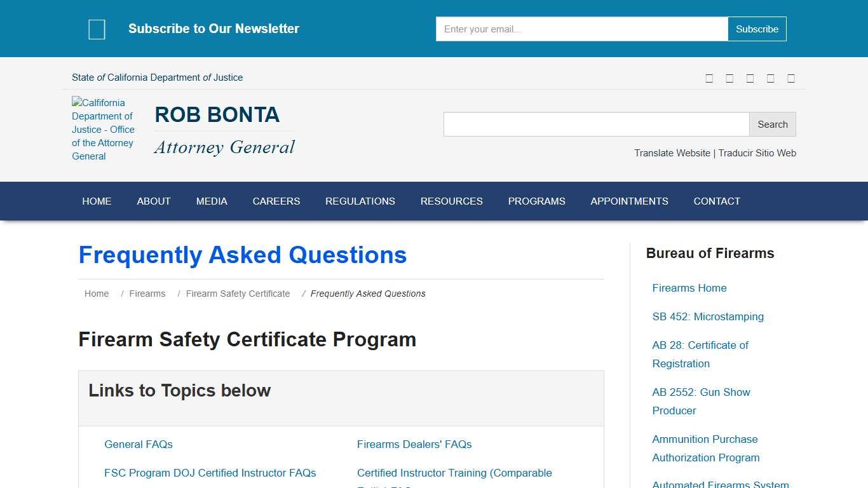868x488 pixels.
Task: Click the newsletter envelope icon
Action: (97, 29)
